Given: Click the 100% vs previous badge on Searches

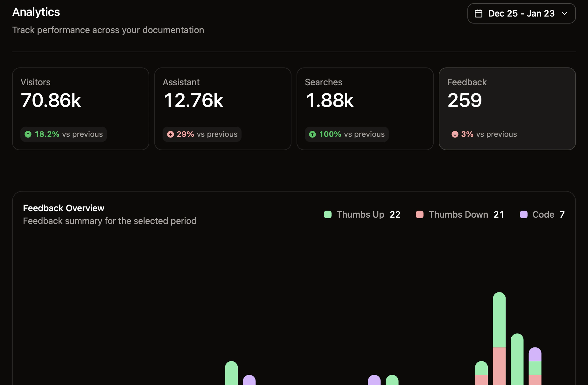Looking at the screenshot, I should (x=346, y=134).
